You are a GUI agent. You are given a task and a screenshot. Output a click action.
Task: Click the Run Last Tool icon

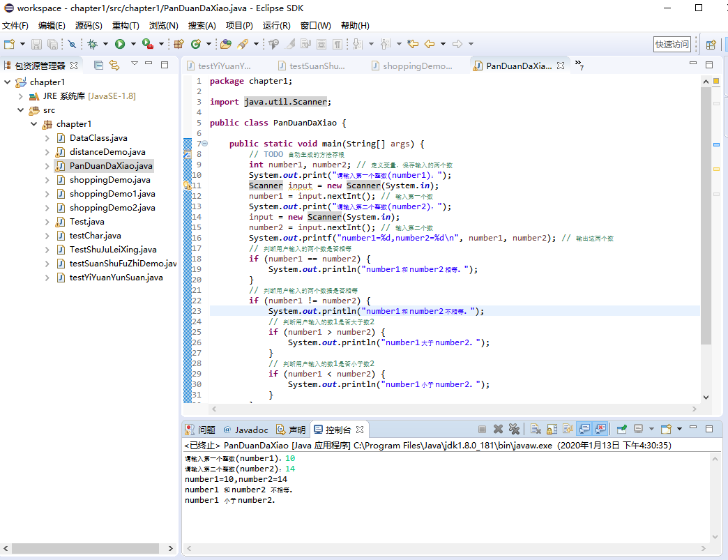[148, 44]
